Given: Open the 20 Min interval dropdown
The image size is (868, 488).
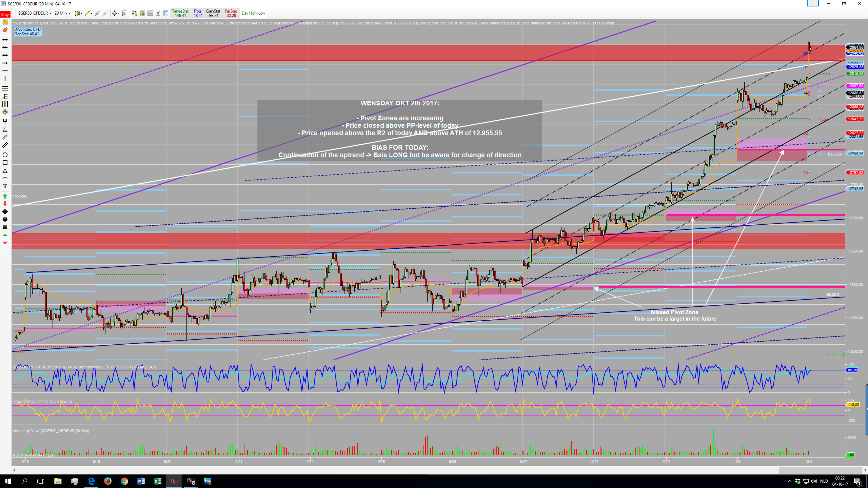Looking at the screenshot, I should pyautogui.click(x=62, y=13).
